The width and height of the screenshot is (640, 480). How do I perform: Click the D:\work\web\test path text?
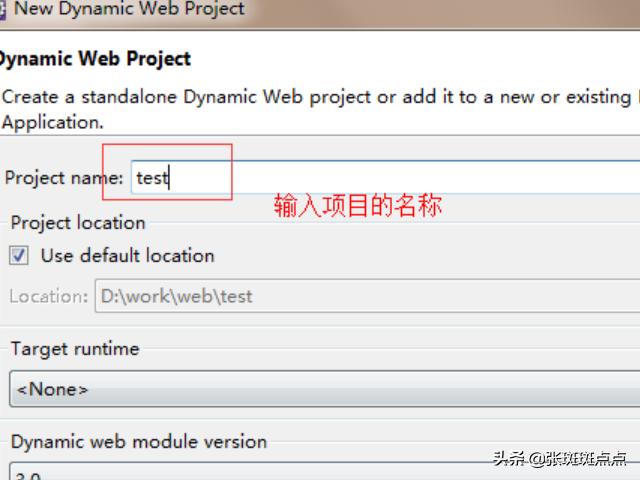[x=176, y=296]
